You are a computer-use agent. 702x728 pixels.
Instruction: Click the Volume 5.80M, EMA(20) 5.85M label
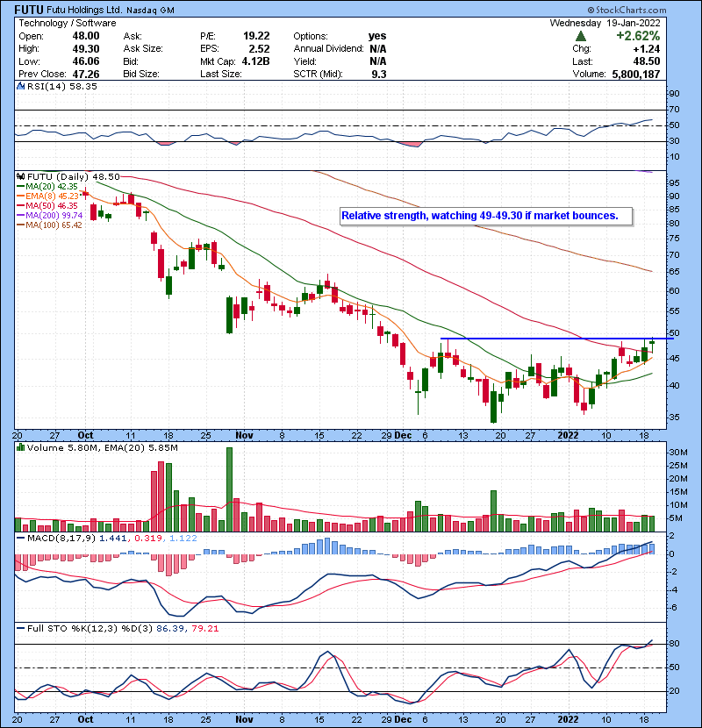[x=103, y=448]
